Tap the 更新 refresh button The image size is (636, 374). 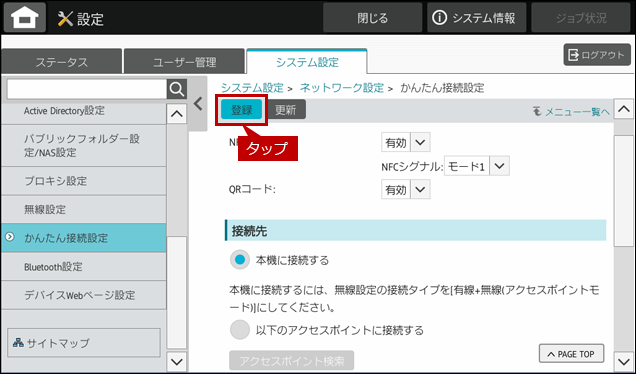(286, 110)
